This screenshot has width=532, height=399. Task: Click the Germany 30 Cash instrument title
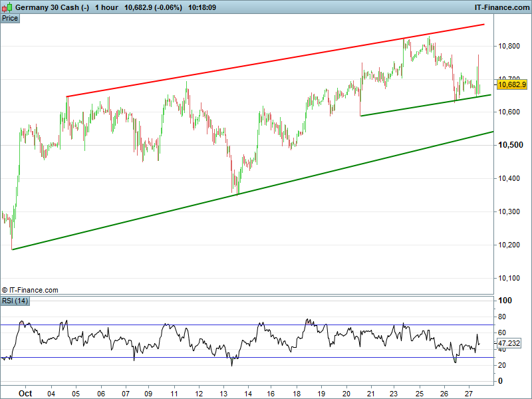(52, 7)
